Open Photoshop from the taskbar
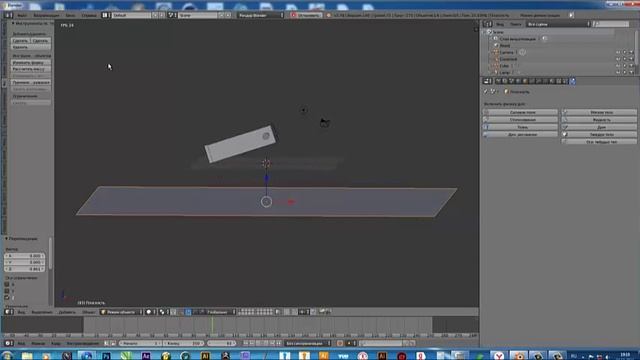The width and height of the screenshot is (640, 360). coord(106,356)
